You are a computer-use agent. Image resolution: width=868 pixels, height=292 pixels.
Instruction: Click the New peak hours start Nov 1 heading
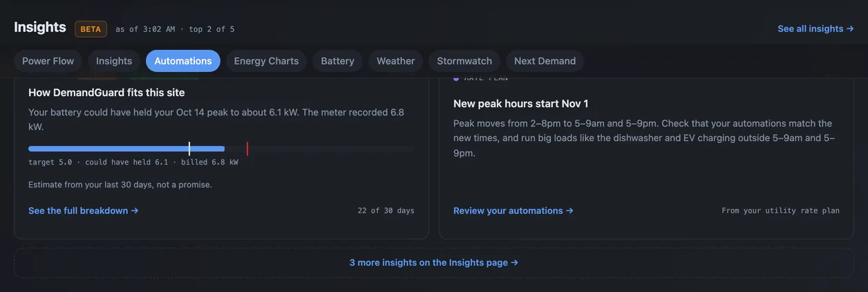[521, 104]
